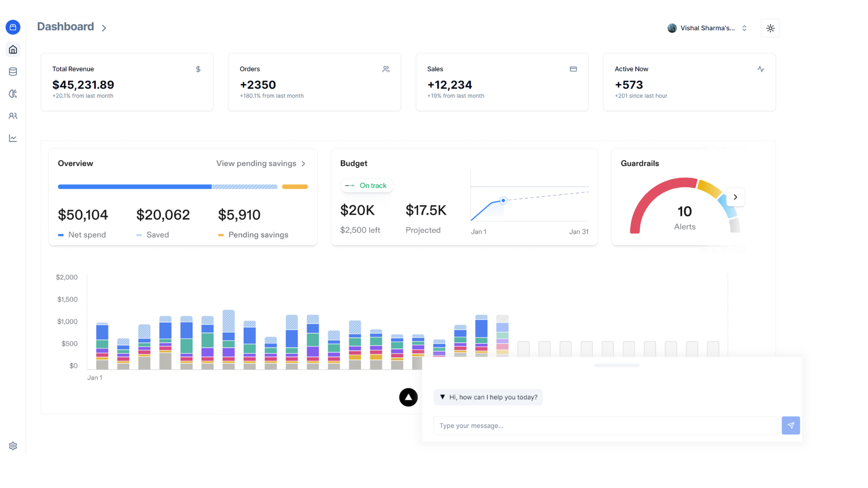Select the Active Now value +573
Screen dimensions: 868x488
629,84
